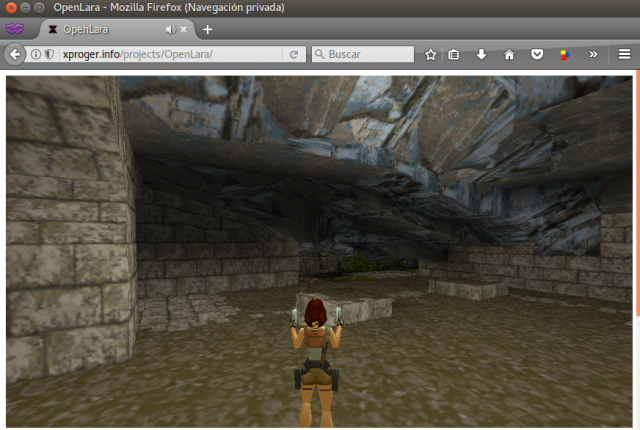This screenshot has width=640, height=430.
Task: Open the colorful dots extension icon
Action: pyautogui.click(x=565, y=54)
